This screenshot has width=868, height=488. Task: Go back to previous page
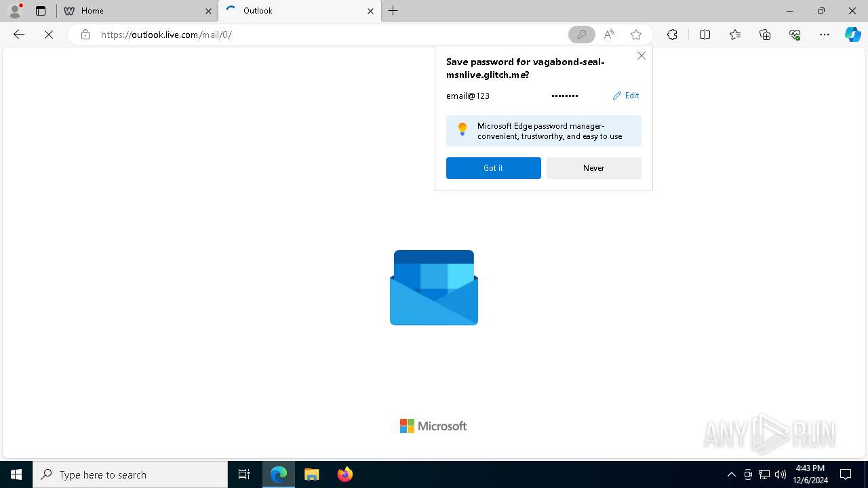(x=19, y=35)
